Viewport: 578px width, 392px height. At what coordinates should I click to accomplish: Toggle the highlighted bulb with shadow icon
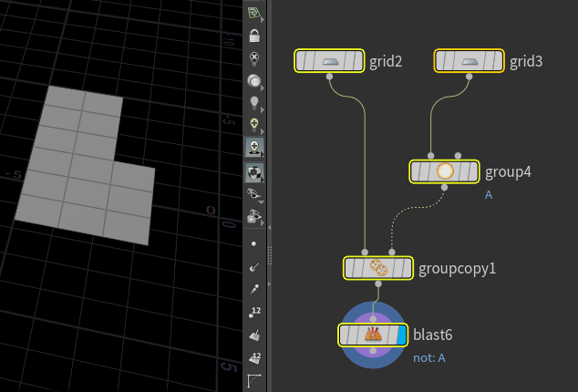coord(254,147)
